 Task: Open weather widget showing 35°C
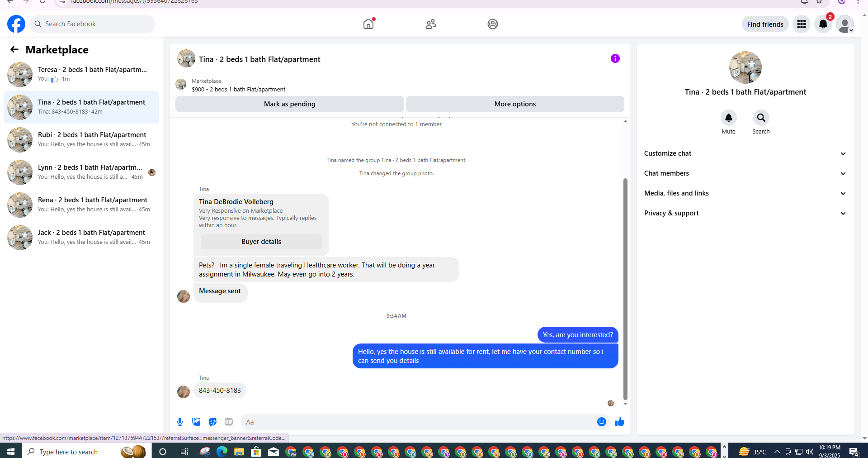[753, 452]
